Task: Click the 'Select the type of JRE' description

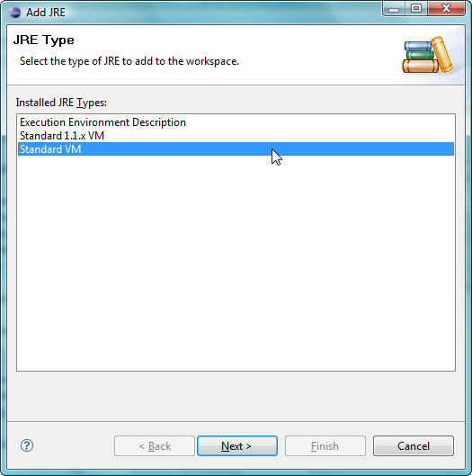Action: [x=129, y=61]
